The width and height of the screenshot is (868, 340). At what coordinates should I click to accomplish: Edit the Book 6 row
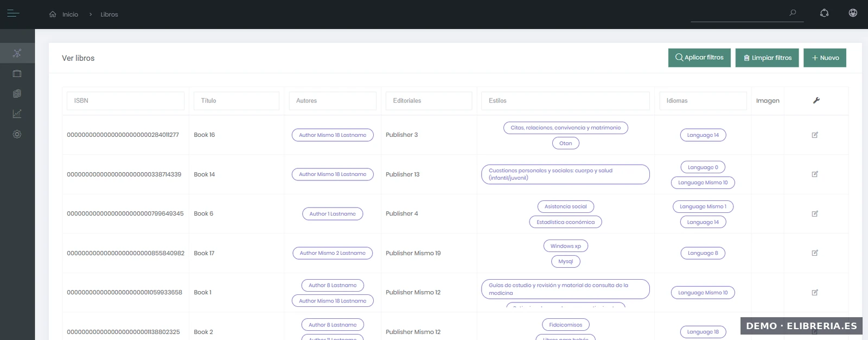click(x=815, y=213)
